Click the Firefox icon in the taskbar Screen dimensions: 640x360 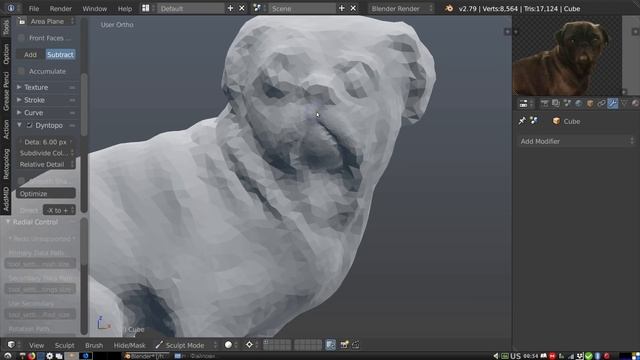click(x=31, y=356)
